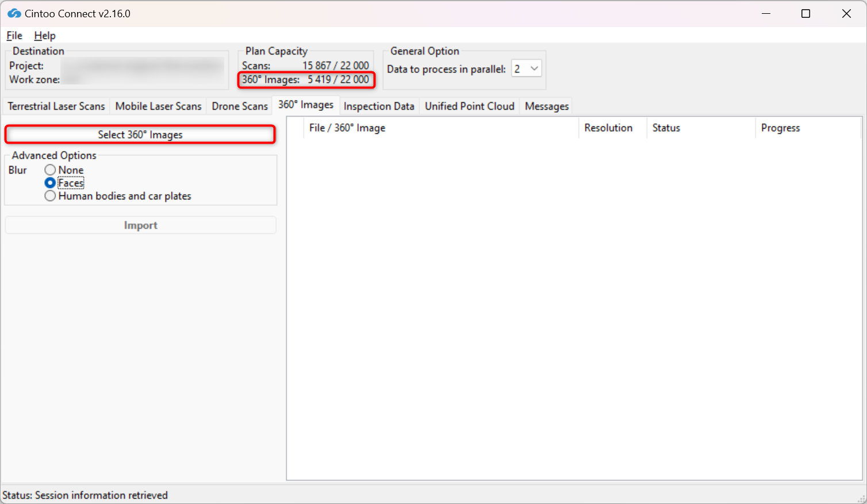Expand the Data to process in parallel dropdown
This screenshot has width=867, height=504.
tap(527, 69)
